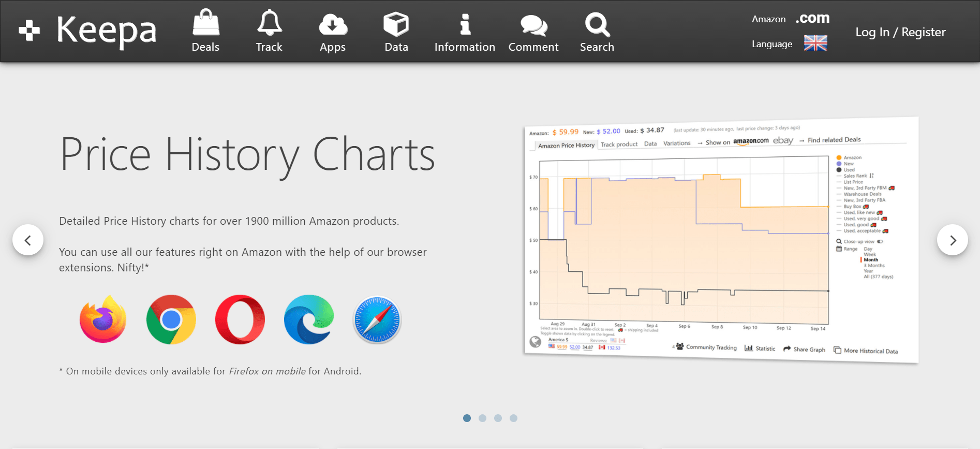
Task: Click the Comment menu label
Action: [x=533, y=47]
